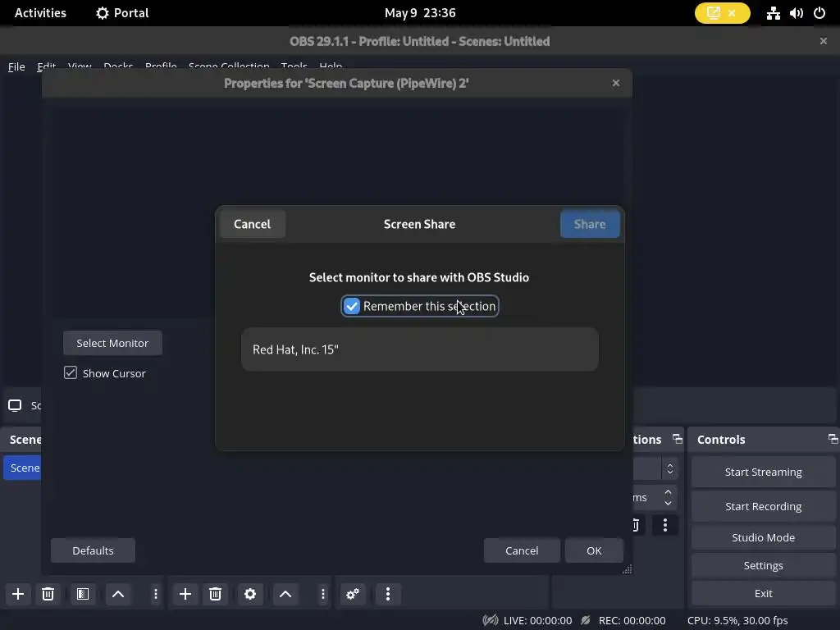Open the clock May 9 23:36
The image size is (840, 630).
pyautogui.click(x=420, y=13)
